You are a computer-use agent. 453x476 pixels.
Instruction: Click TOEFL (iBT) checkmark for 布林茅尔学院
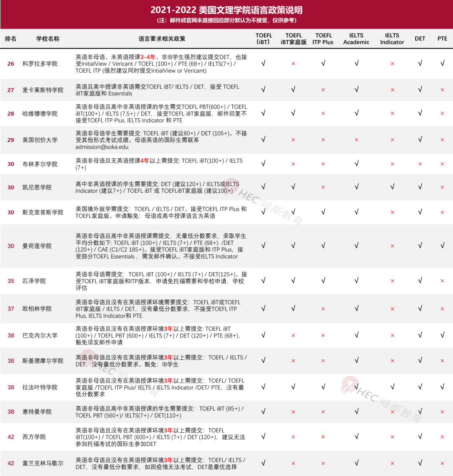(263, 163)
